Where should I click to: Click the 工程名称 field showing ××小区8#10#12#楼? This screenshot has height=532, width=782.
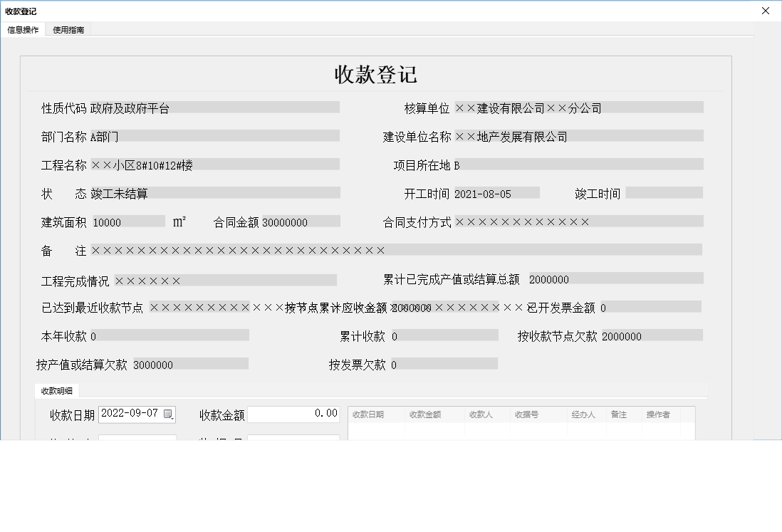[214, 164]
